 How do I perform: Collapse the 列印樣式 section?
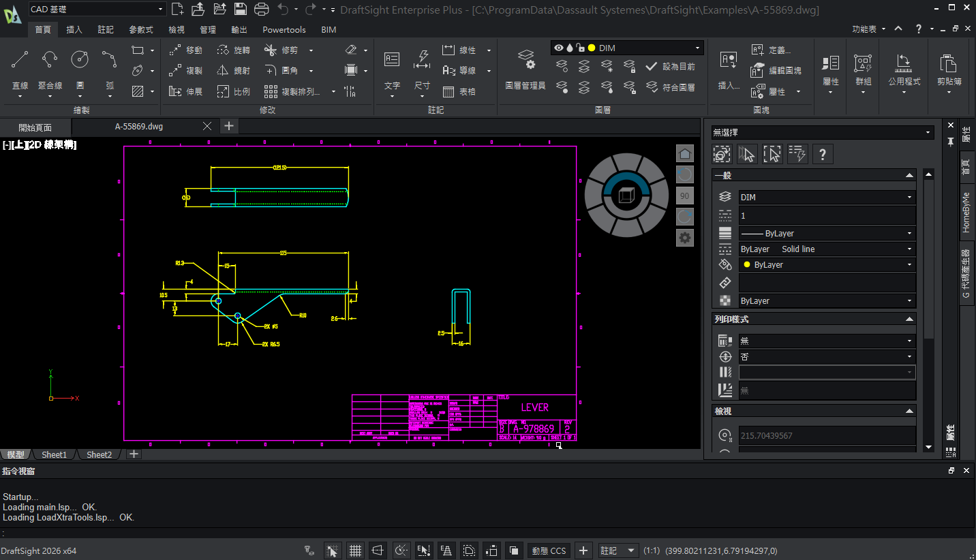[909, 319]
